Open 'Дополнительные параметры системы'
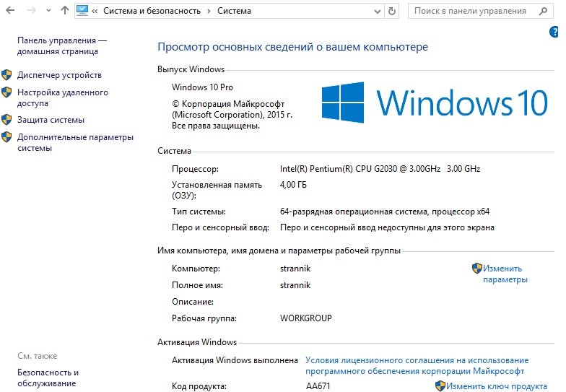This screenshot has width=566, height=392. [x=75, y=143]
